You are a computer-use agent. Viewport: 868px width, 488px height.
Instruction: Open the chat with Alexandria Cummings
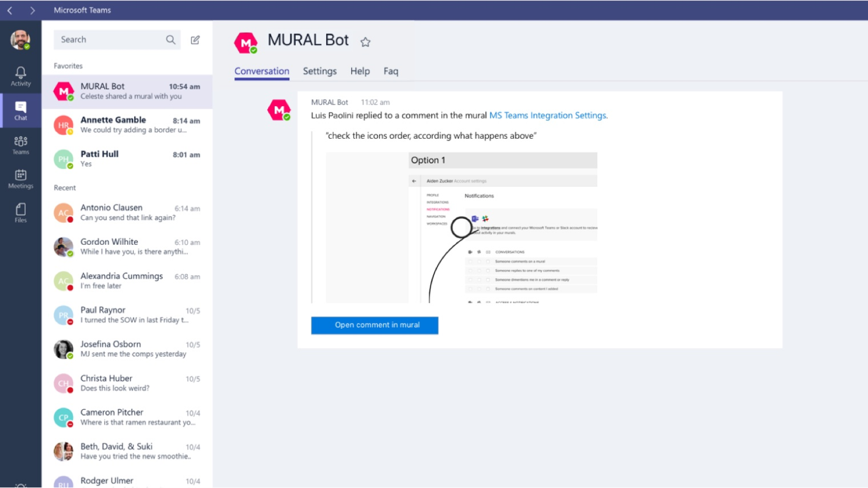click(x=127, y=281)
